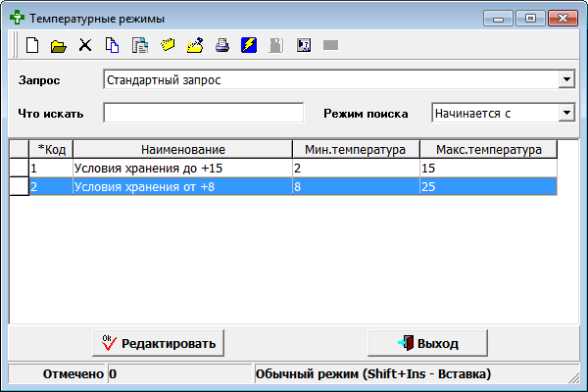588x392 pixels.
Task: Focus the Что искать search field
Action: pos(203,113)
